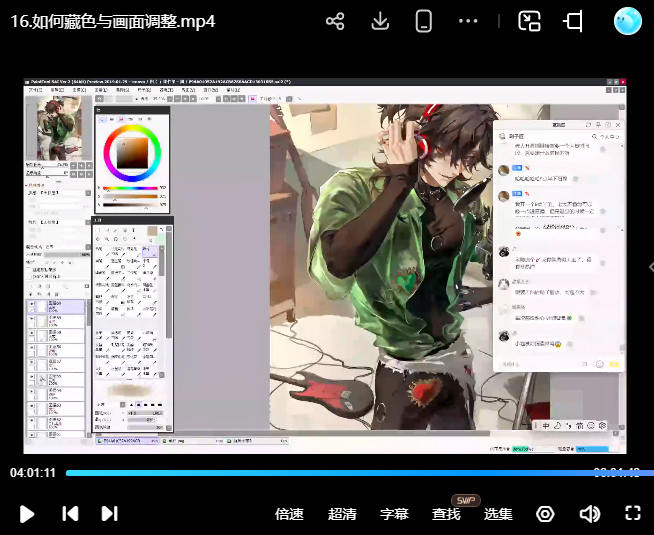Open the 倍速 playback speed menu
654x535 pixels.
click(x=289, y=514)
